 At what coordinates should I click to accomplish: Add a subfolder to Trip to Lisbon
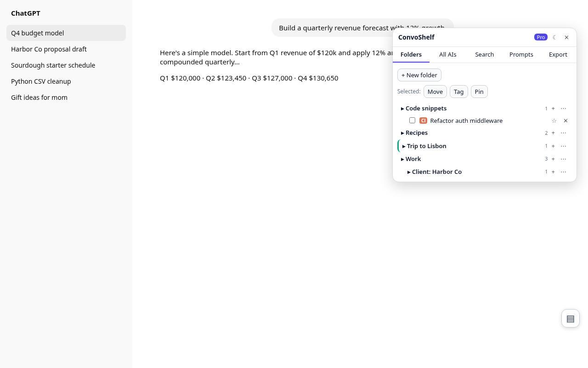(x=553, y=146)
